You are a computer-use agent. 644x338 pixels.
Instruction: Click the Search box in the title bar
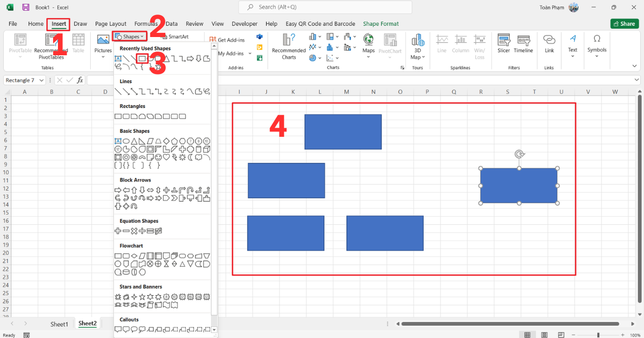pyautogui.click(x=325, y=8)
